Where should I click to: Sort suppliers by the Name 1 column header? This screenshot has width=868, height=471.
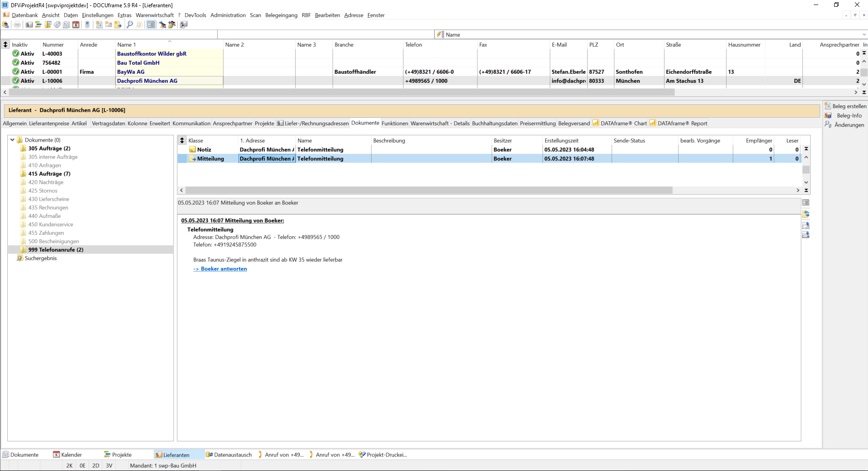(169, 45)
